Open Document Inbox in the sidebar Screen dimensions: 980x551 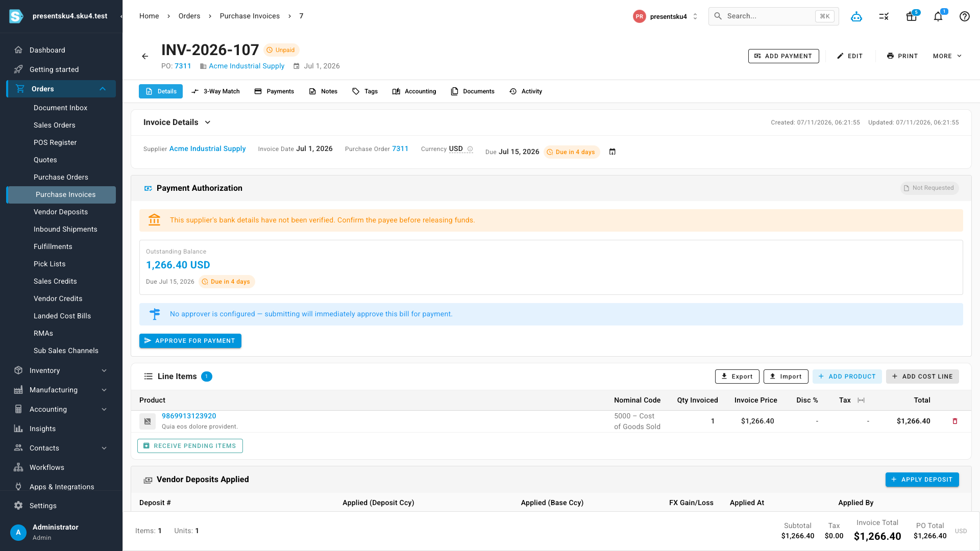[61, 108]
